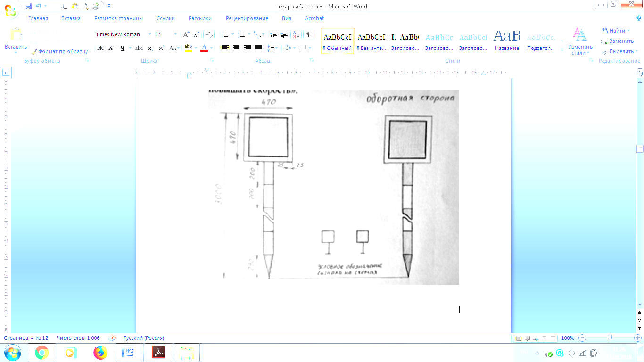644x362 pixels.
Task: Open the Вид tab
Action: point(287,19)
